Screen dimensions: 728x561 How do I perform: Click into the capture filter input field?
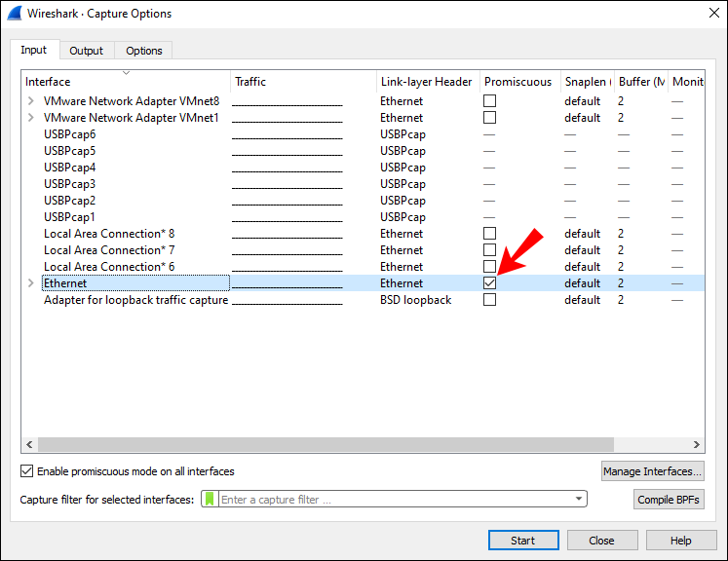coord(395,500)
